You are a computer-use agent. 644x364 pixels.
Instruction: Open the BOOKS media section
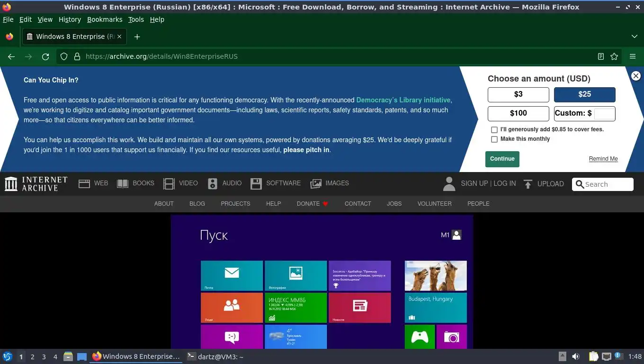135,183
